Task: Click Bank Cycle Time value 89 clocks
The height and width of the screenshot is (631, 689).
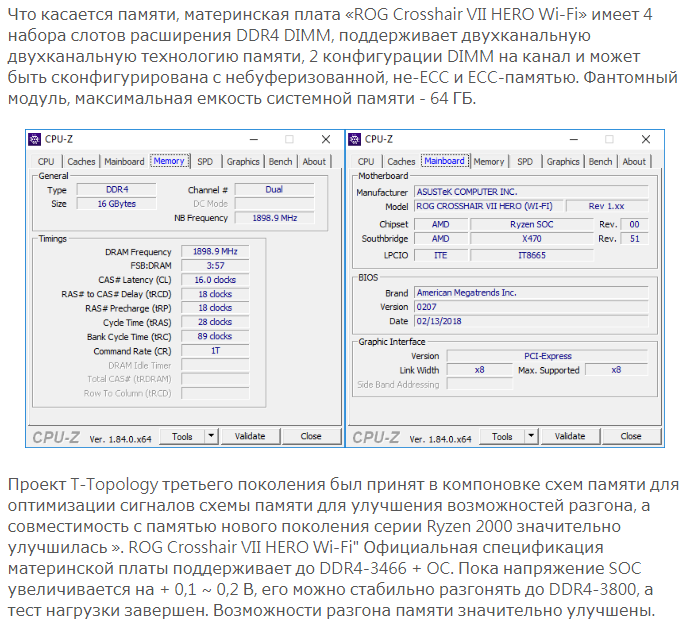Action: click(x=215, y=336)
